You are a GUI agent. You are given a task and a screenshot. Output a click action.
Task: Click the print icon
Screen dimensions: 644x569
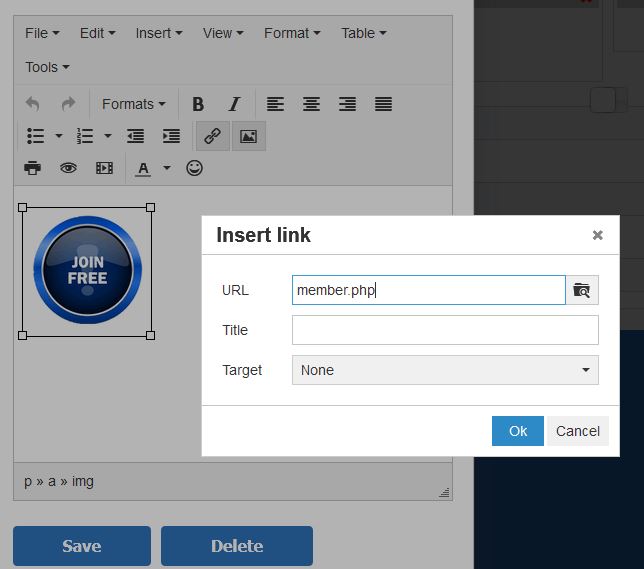32,168
